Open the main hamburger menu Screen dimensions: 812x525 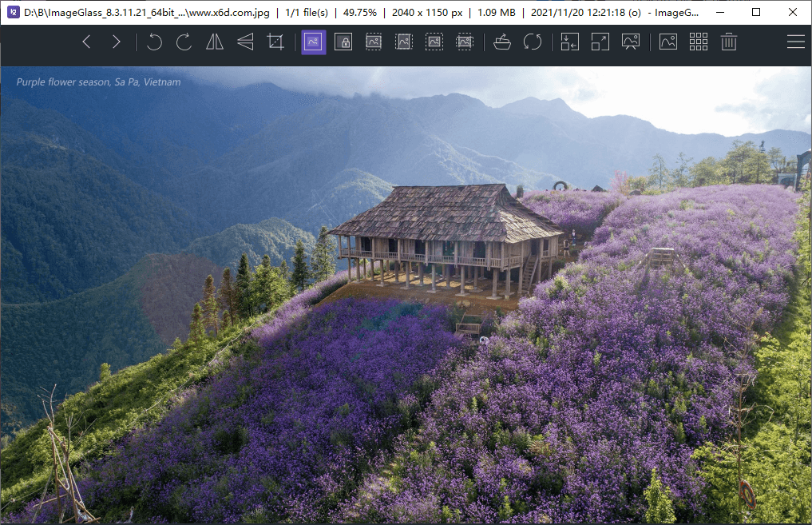tap(796, 42)
